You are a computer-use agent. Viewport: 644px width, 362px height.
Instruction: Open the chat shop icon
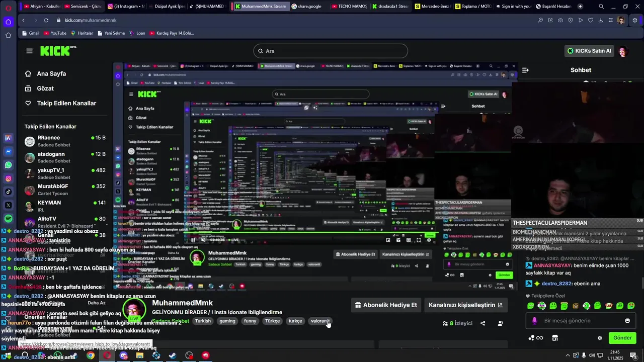[555, 338]
